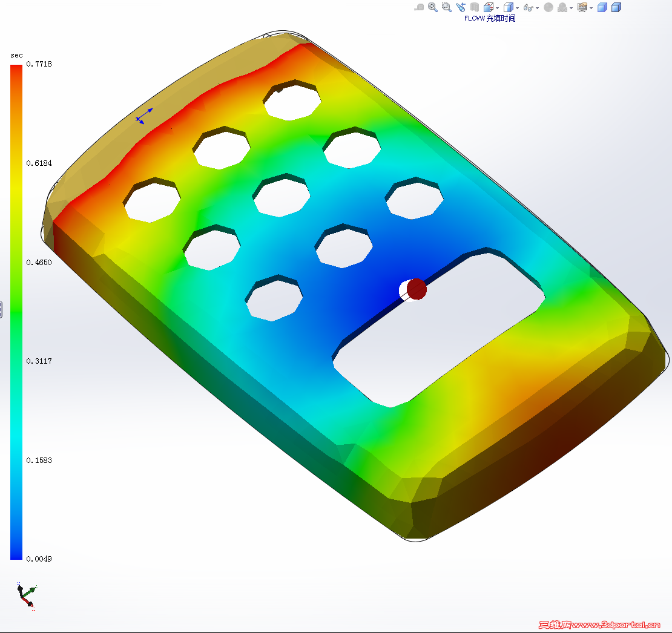Click the Measure tape icon
Screen dimensions: 672x633
click(419, 7)
